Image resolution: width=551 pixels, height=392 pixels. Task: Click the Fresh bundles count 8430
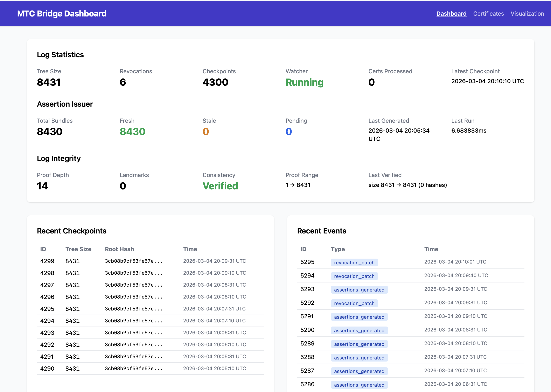pyautogui.click(x=132, y=132)
